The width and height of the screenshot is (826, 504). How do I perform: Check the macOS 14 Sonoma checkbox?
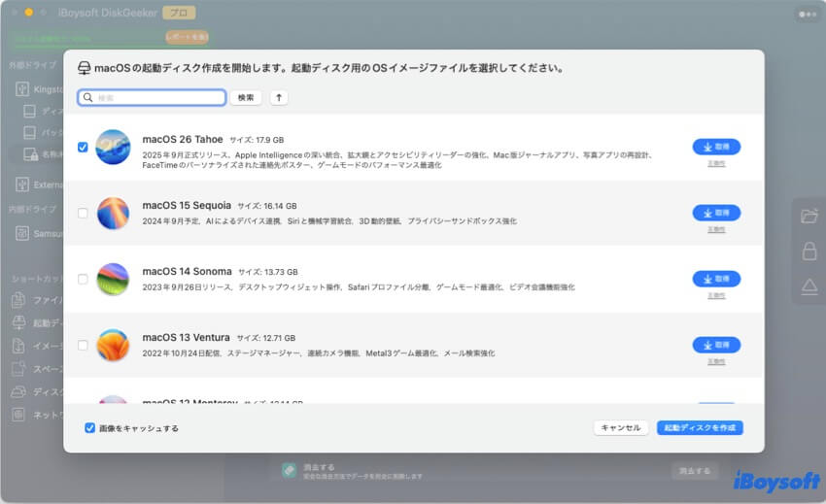pyautogui.click(x=83, y=279)
